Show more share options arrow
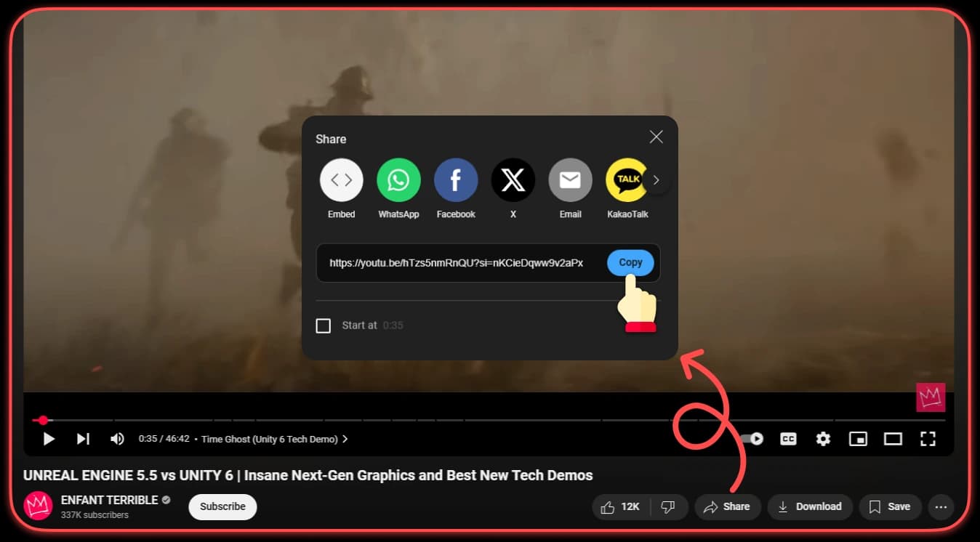 656,180
